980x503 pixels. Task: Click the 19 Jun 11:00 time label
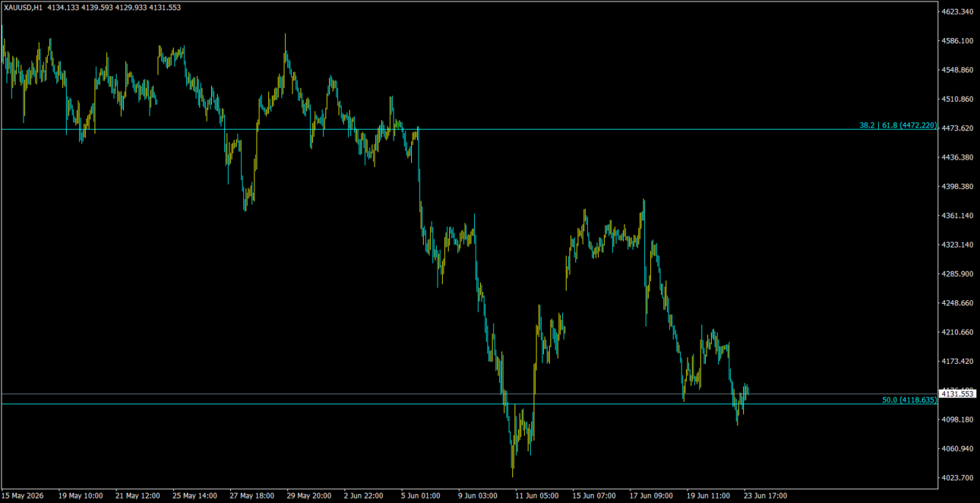(x=707, y=495)
